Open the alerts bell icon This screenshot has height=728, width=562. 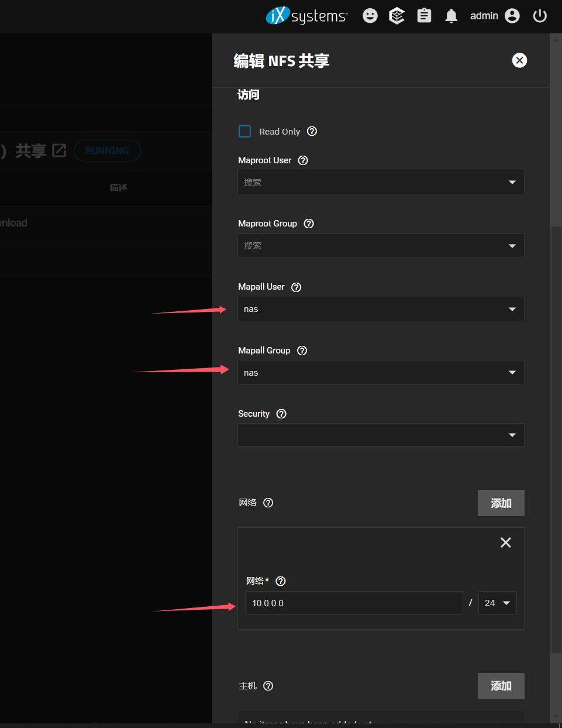tap(451, 16)
